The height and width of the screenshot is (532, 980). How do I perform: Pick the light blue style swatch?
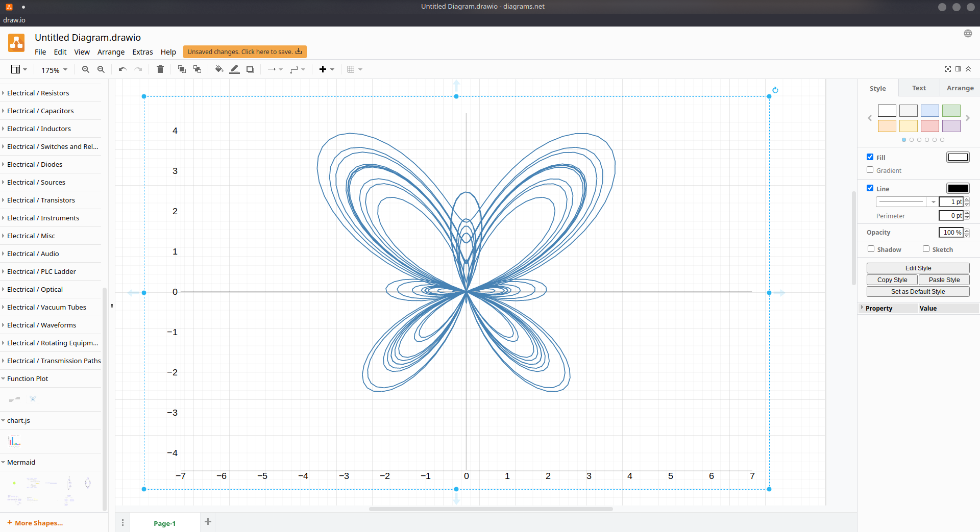(x=929, y=111)
